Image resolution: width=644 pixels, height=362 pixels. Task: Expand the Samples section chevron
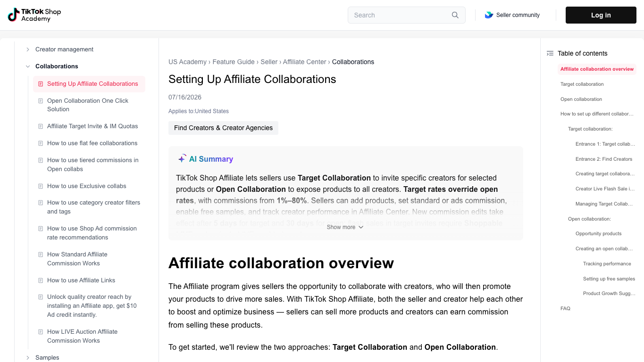point(28,358)
